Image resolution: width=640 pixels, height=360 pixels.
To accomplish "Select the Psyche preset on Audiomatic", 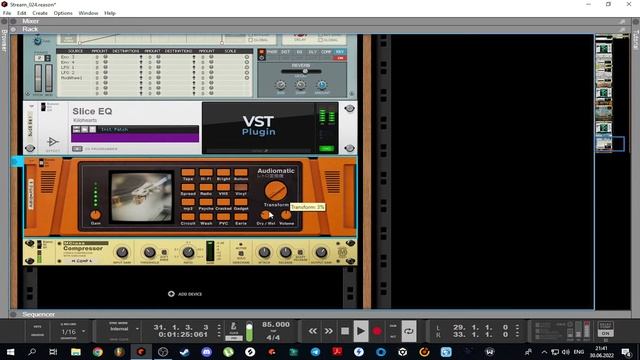I will (x=206, y=202).
